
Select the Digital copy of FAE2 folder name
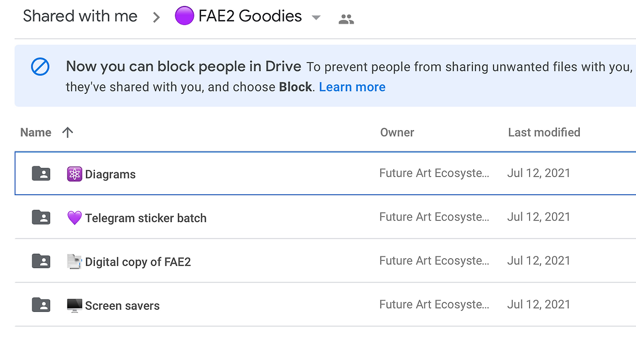138,262
